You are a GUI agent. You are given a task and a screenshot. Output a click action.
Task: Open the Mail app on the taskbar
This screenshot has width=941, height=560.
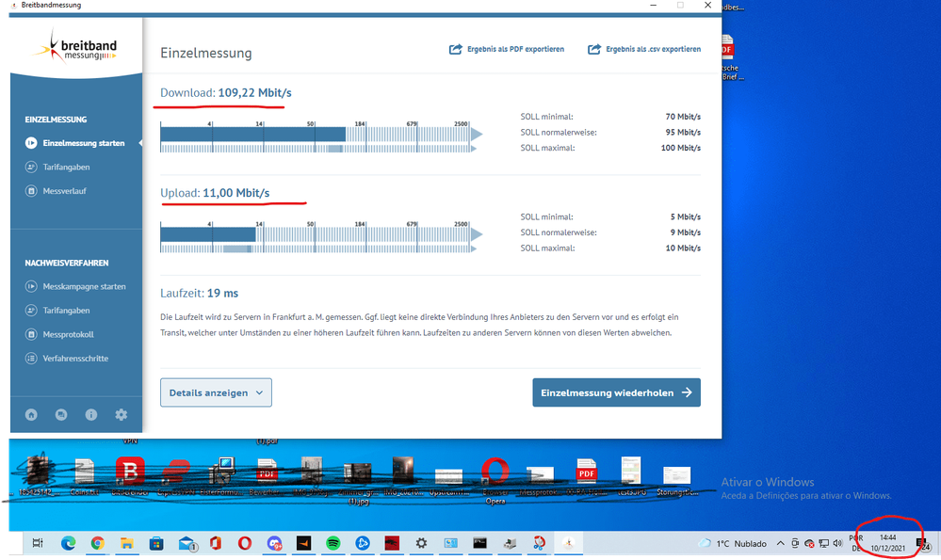point(187,543)
